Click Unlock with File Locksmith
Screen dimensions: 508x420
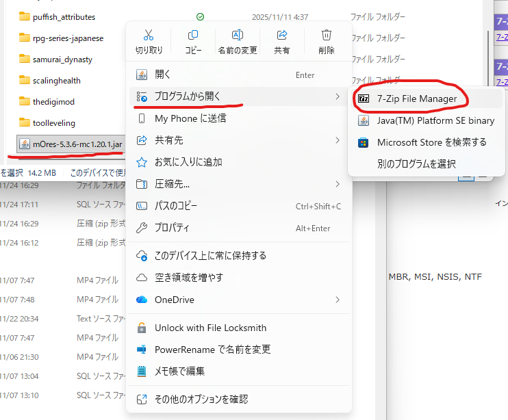click(210, 328)
